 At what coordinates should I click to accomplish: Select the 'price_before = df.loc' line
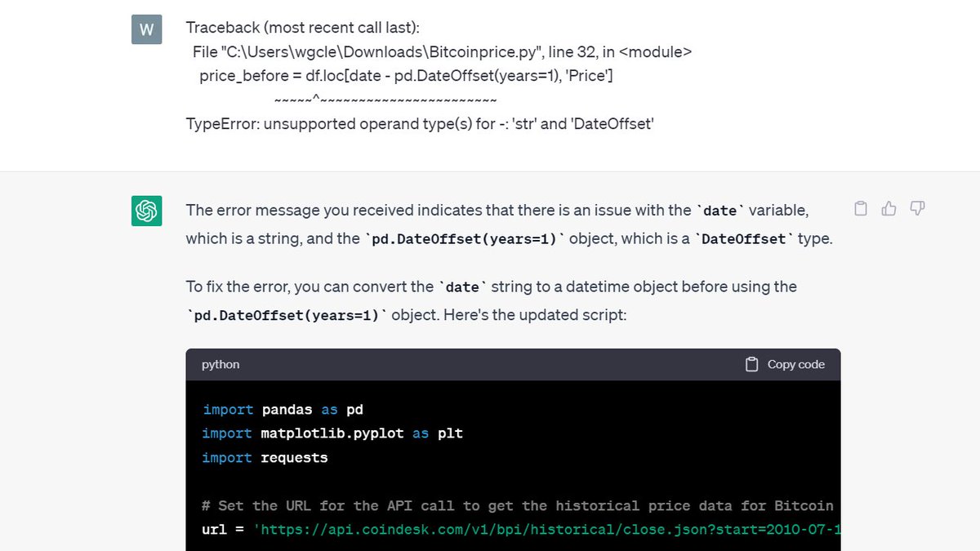[x=407, y=76]
